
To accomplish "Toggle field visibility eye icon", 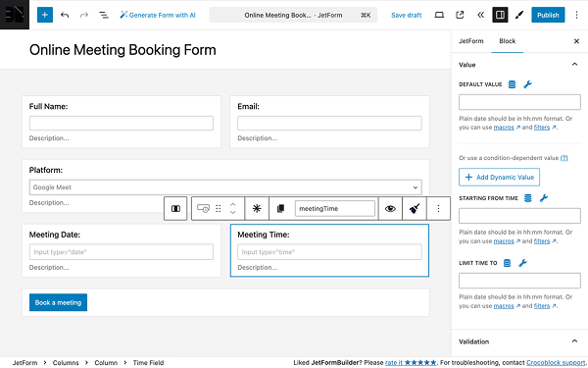I will pyautogui.click(x=390, y=208).
